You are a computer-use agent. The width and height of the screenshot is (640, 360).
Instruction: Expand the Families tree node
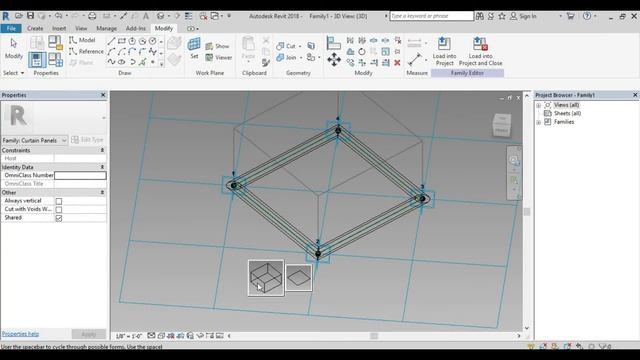[539, 122]
